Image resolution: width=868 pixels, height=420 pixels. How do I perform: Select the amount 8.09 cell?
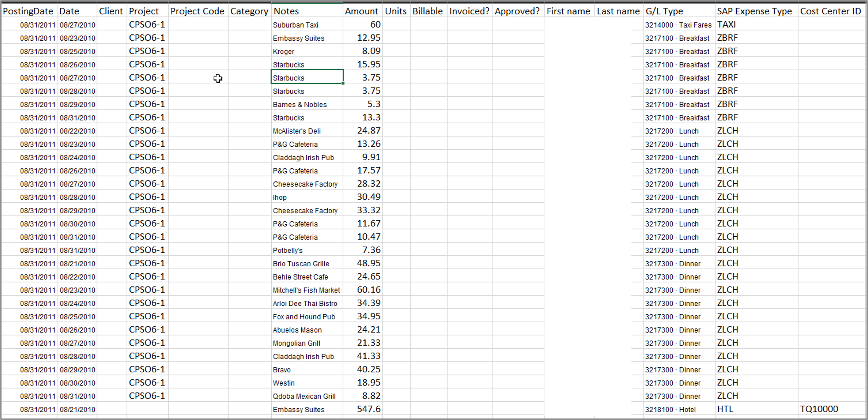click(x=363, y=51)
